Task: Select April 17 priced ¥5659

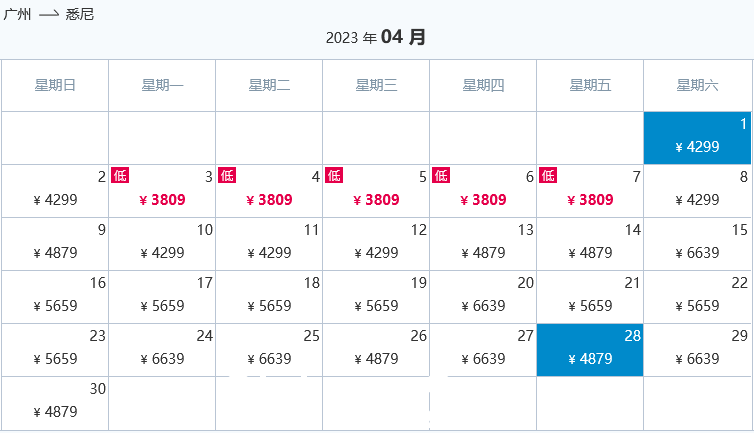Action: [x=162, y=297]
